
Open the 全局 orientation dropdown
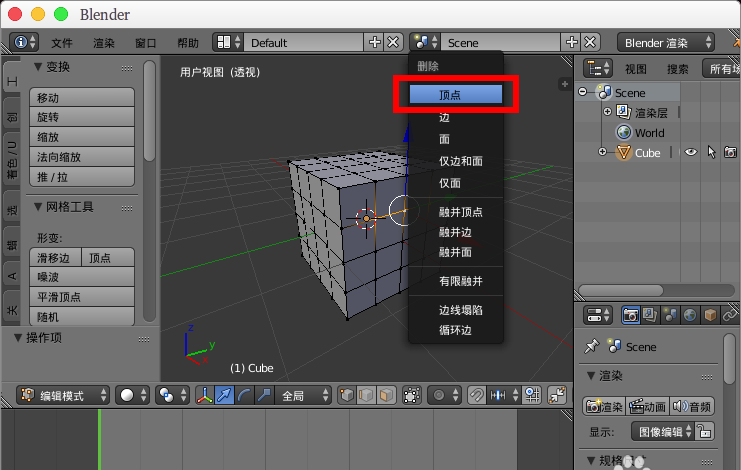coord(302,395)
